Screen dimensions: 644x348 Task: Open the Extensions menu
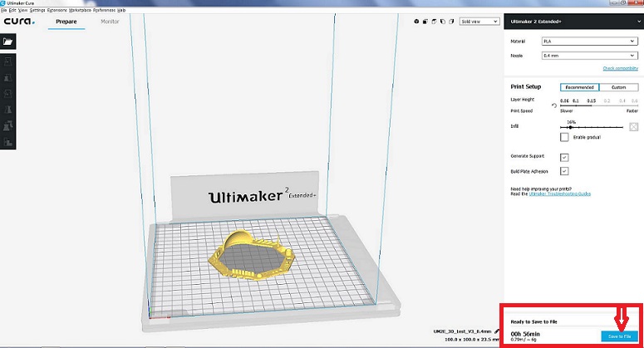pyautogui.click(x=57, y=10)
